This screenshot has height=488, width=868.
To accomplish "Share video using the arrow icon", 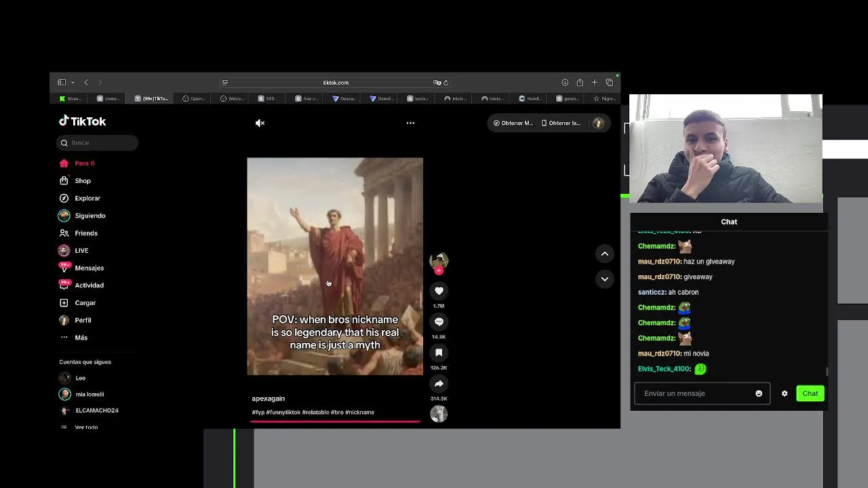I will pyautogui.click(x=439, y=384).
